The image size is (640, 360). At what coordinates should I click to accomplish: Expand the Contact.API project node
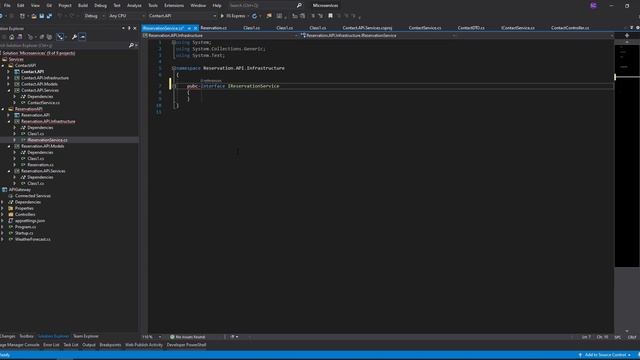[x=9, y=71]
